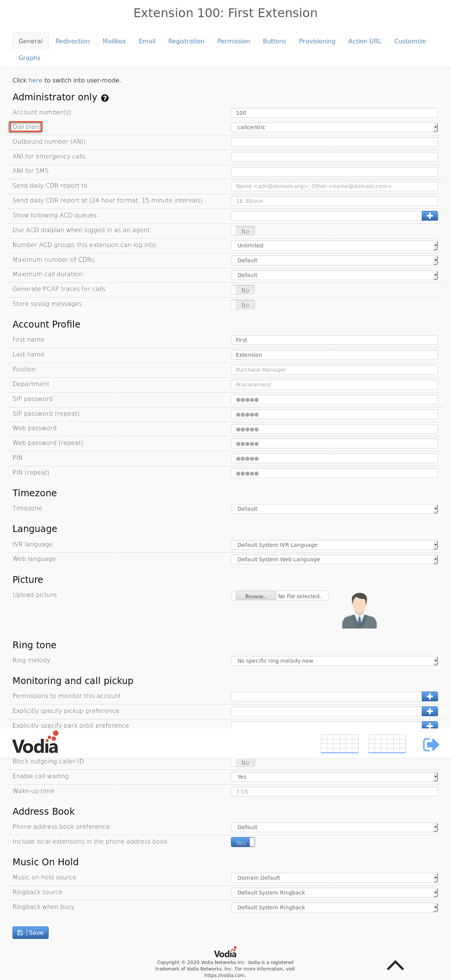
Task: Click Browse to upload a picture
Action: pyautogui.click(x=256, y=596)
